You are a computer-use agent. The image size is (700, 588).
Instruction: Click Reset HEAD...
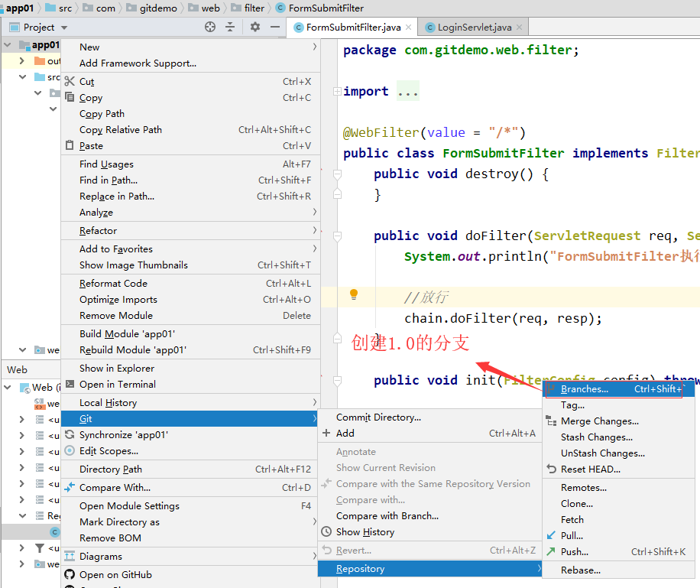(619, 469)
